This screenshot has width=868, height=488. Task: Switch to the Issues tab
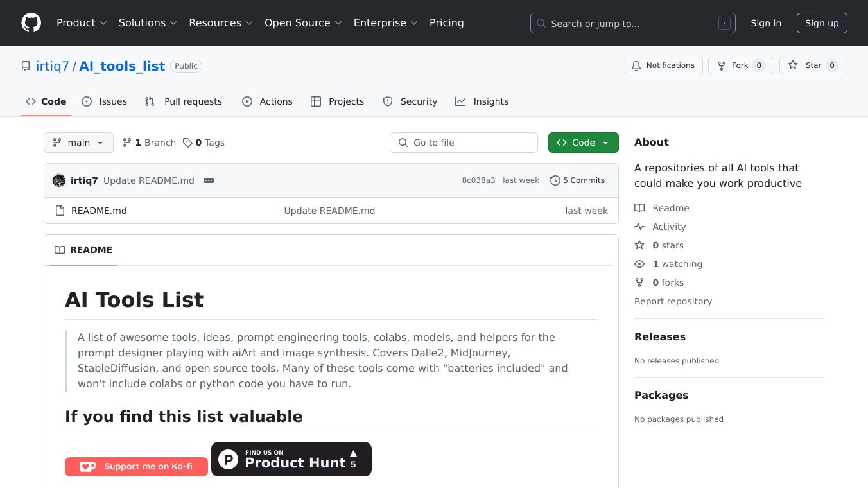pyautogui.click(x=105, y=101)
